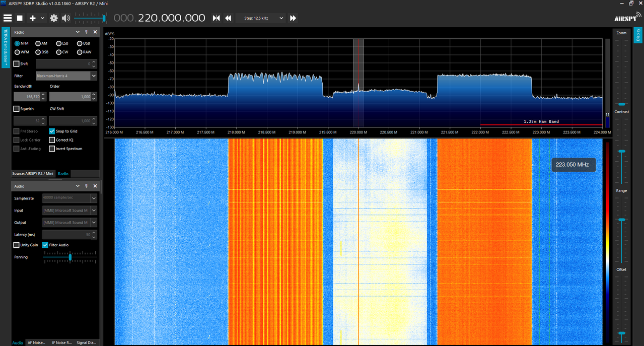Open the Step 12.5 kHz dropdown

[261, 18]
